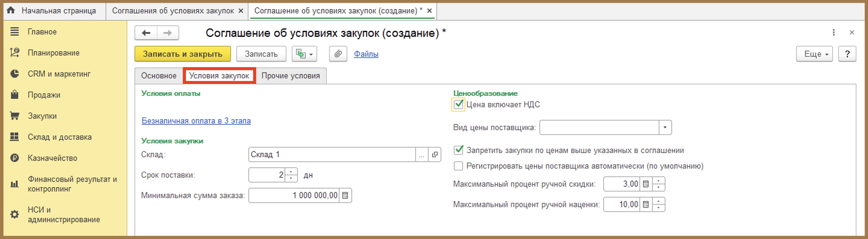Click the Планирование icon in the sidebar
Screen dimensions: 868x239
14,52
